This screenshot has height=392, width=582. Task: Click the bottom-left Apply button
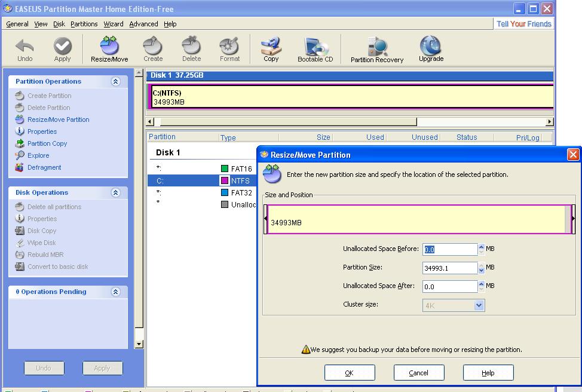point(102,368)
